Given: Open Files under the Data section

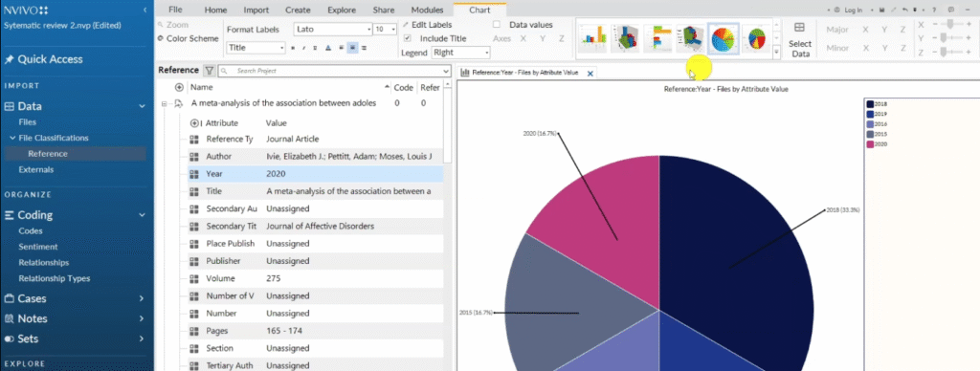Looking at the screenshot, I should (x=28, y=121).
